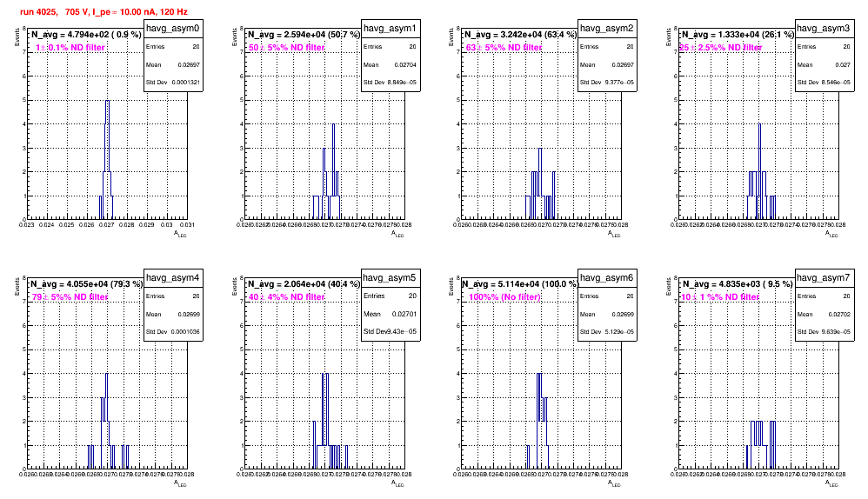This screenshot has height=499, width=868.
Task: Click the N_avg = 4.835e+03 label
Action: [738, 283]
